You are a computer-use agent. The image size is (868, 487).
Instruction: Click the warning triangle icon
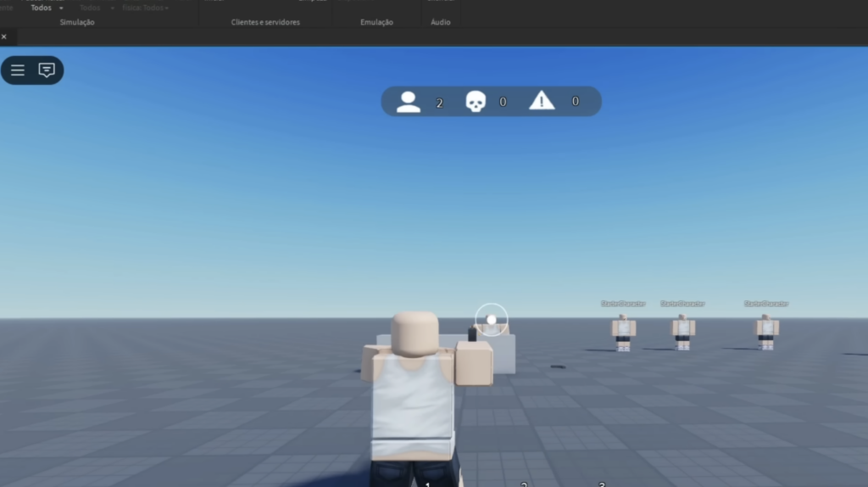point(542,100)
